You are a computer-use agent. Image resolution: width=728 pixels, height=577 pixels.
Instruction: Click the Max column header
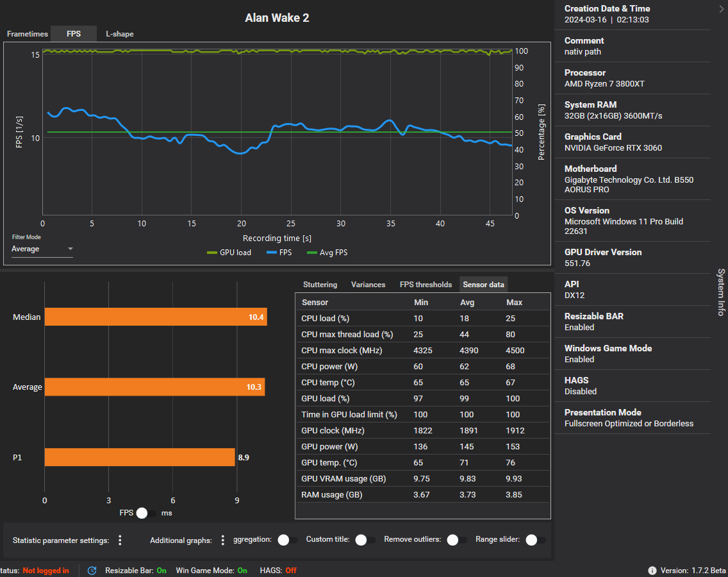point(514,303)
